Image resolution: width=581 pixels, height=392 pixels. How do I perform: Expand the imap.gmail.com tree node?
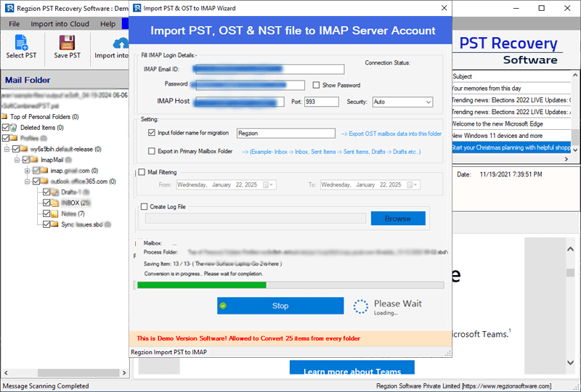click(27, 171)
